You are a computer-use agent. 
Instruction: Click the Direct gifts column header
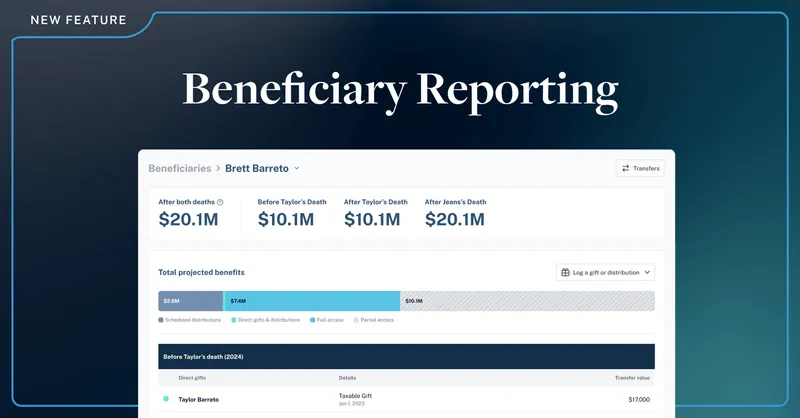pos(192,378)
